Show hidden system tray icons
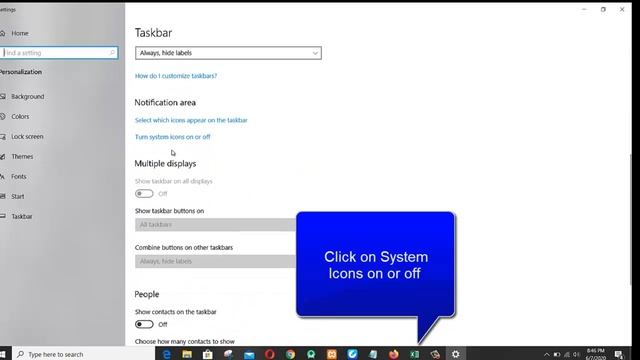The width and height of the screenshot is (640, 360). click(x=547, y=355)
